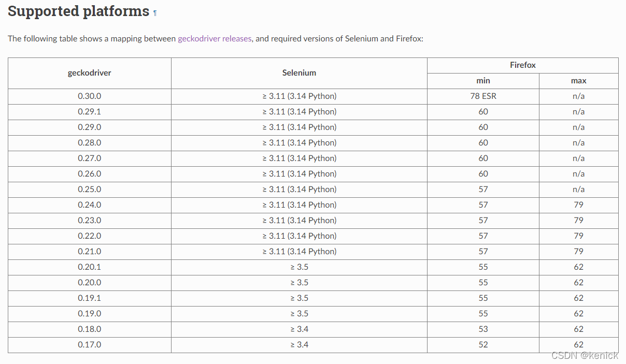Select geckodriver version 0.19.0 cell

(x=90, y=314)
